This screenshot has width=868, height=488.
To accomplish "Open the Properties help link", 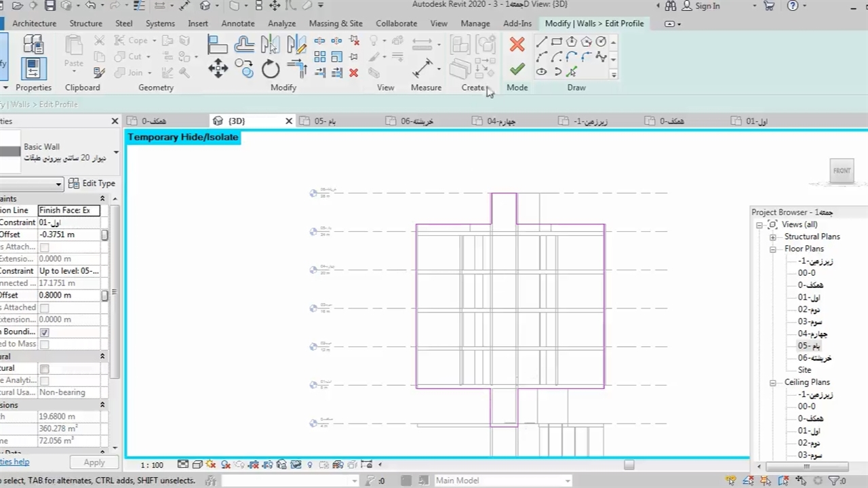I will 14,462.
